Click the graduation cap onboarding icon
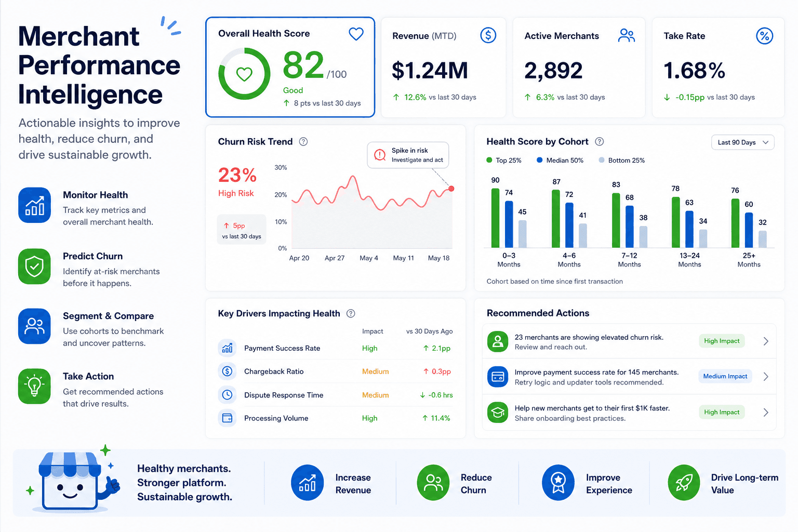 pyautogui.click(x=498, y=413)
